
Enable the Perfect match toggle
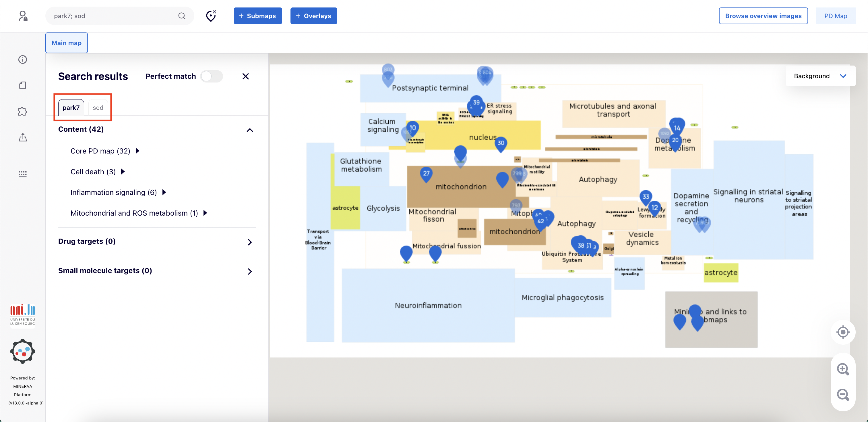[212, 76]
